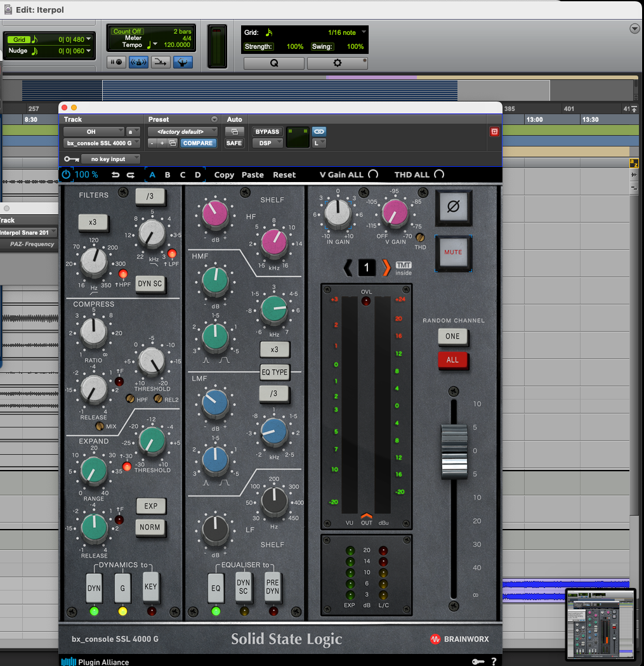644x666 pixels.
Task: Open the no key input dropdown
Action: click(110, 159)
